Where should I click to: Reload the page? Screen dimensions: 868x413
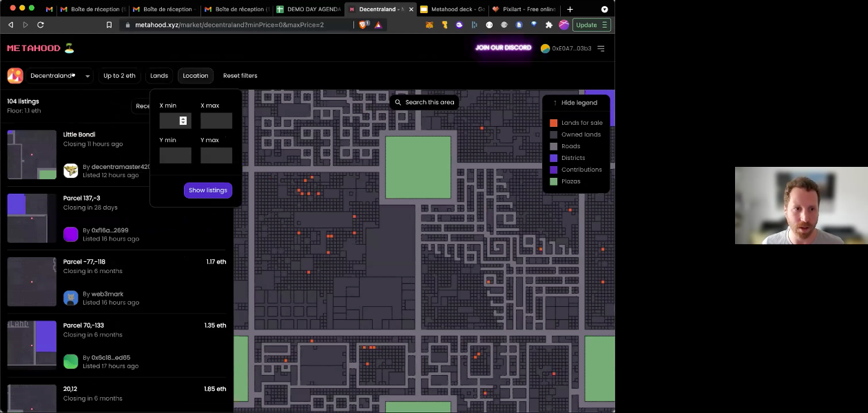(41, 25)
